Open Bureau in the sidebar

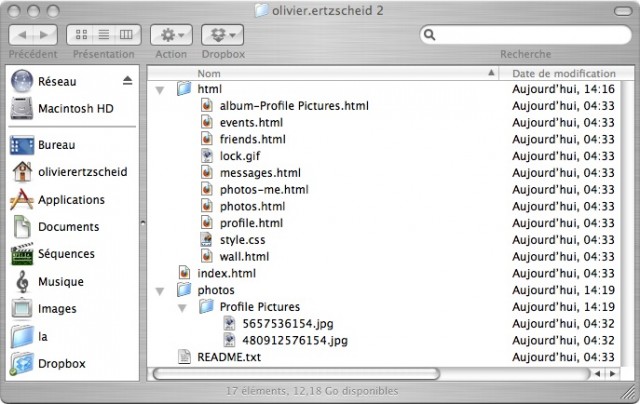pos(57,145)
